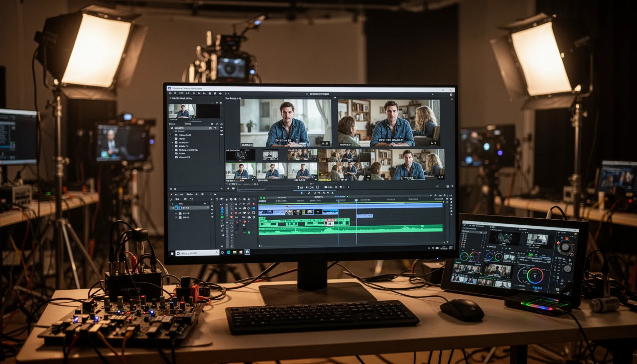Click the blue-ringed color wheel on tablet

click(489, 256)
